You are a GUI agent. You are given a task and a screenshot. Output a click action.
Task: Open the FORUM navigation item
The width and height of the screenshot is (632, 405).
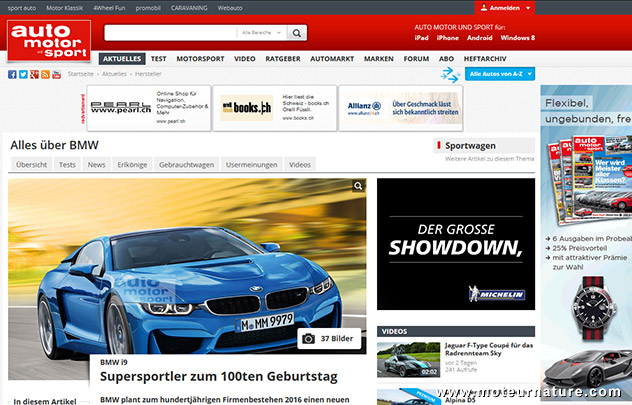[416, 59]
